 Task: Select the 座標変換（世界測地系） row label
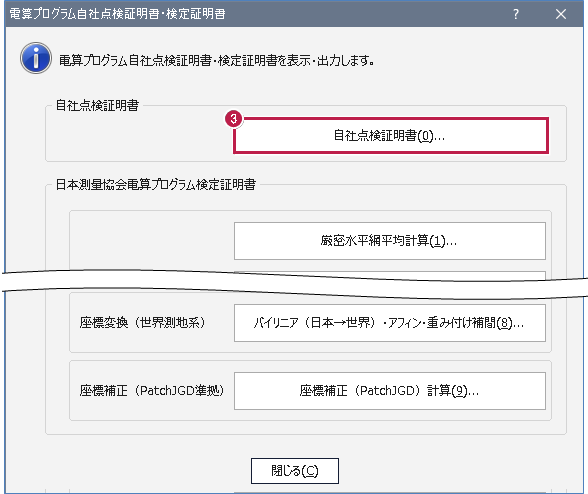pos(142,323)
